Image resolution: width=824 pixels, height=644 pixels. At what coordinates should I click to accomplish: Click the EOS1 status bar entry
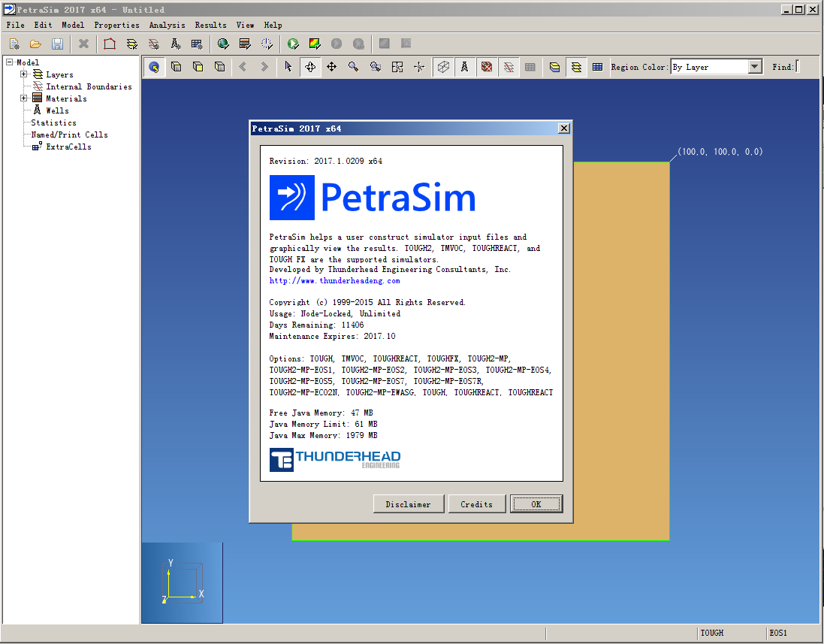tap(778, 633)
